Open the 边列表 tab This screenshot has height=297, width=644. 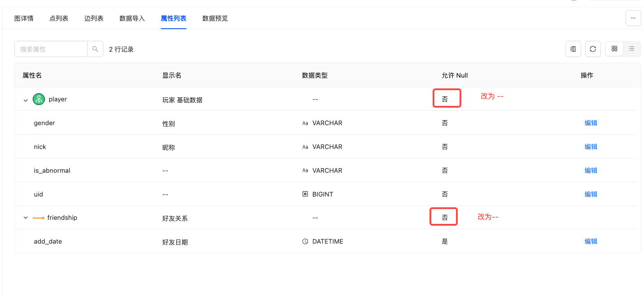[94, 18]
